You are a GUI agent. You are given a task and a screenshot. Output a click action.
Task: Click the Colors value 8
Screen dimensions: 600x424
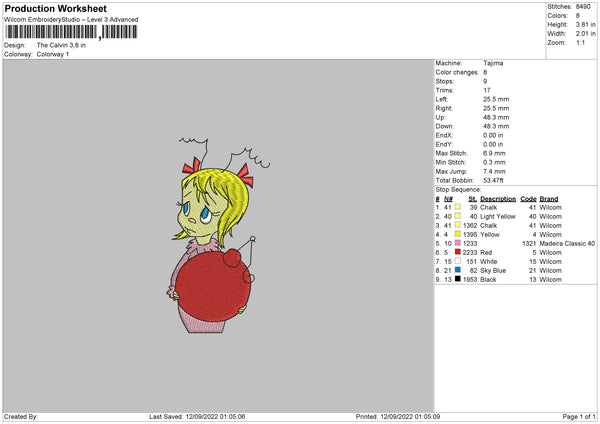pos(577,16)
